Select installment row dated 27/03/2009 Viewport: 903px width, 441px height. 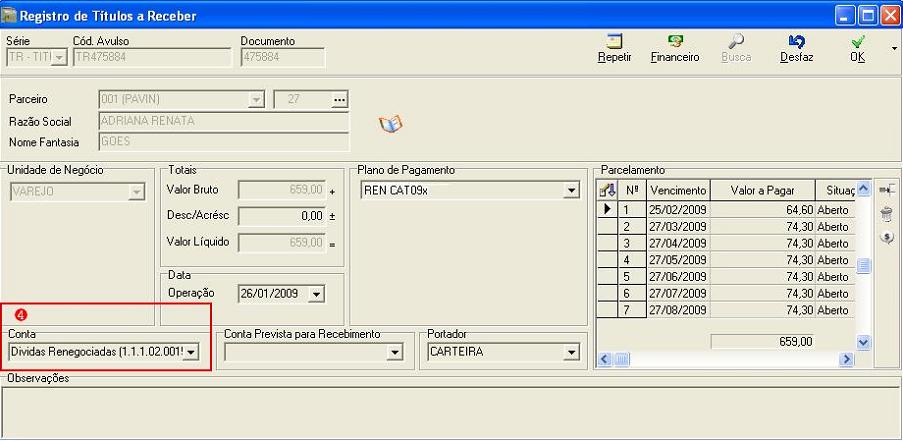726,226
